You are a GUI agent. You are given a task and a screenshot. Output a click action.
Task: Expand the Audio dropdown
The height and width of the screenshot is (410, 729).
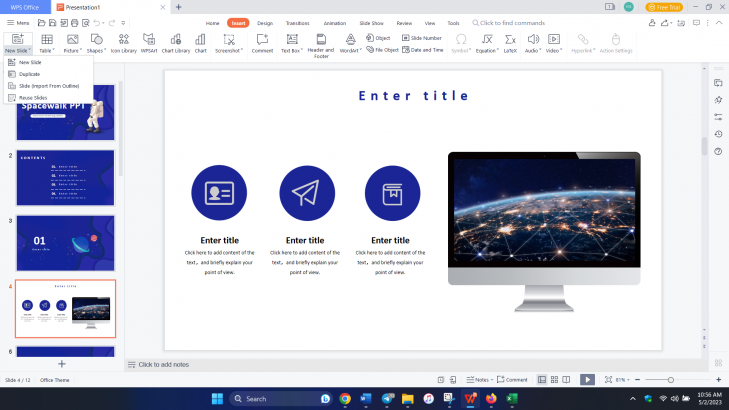[x=540, y=51]
